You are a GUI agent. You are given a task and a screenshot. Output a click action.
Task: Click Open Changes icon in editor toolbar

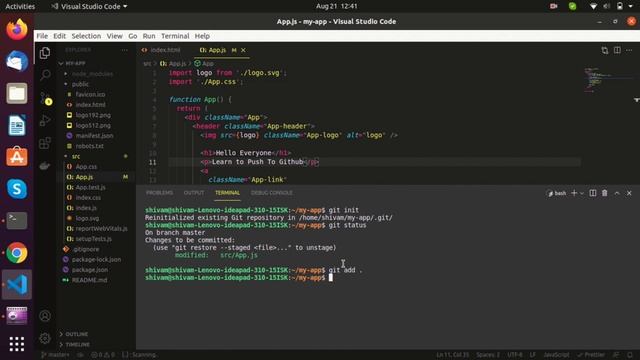604,50
